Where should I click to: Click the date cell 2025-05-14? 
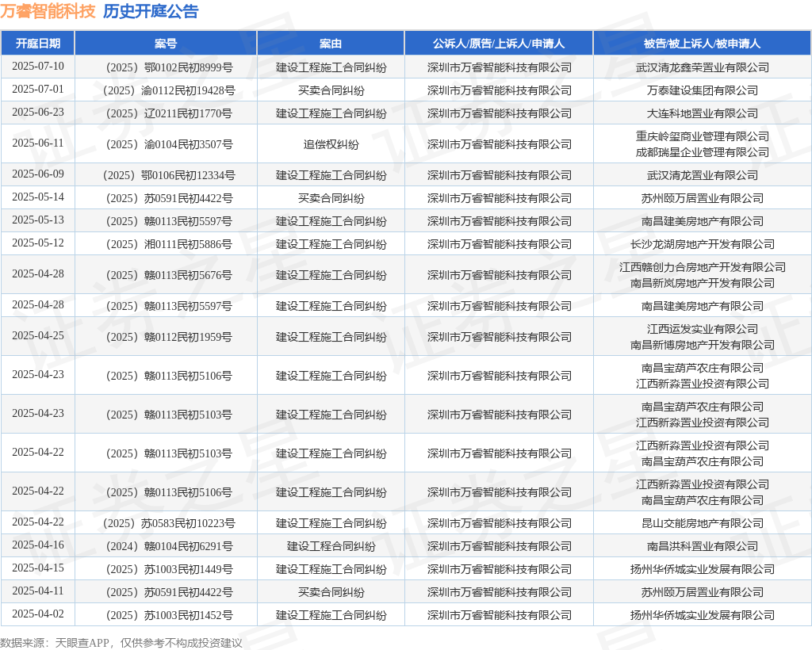click(x=38, y=197)
